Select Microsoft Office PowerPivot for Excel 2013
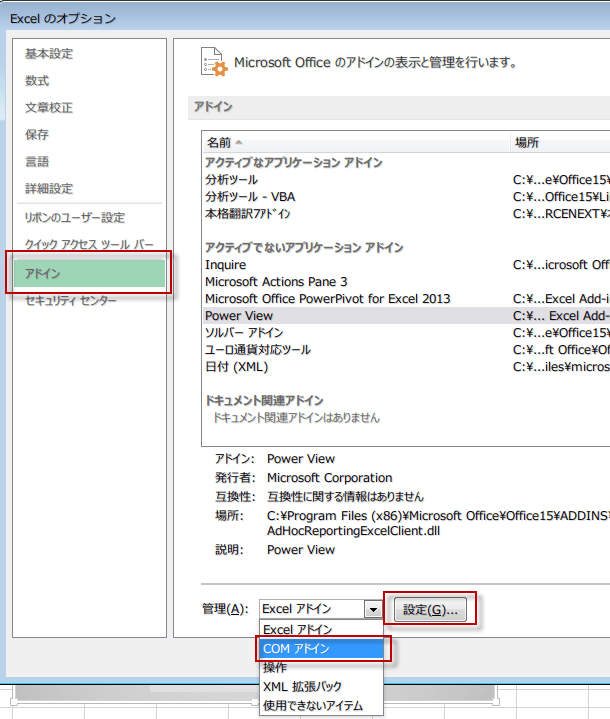610x719 pixels. [406, 299]
